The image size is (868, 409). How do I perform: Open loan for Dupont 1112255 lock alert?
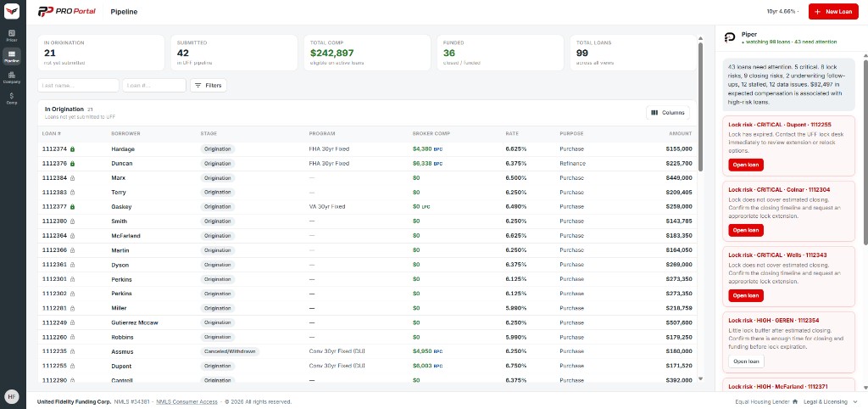[746, 165]
